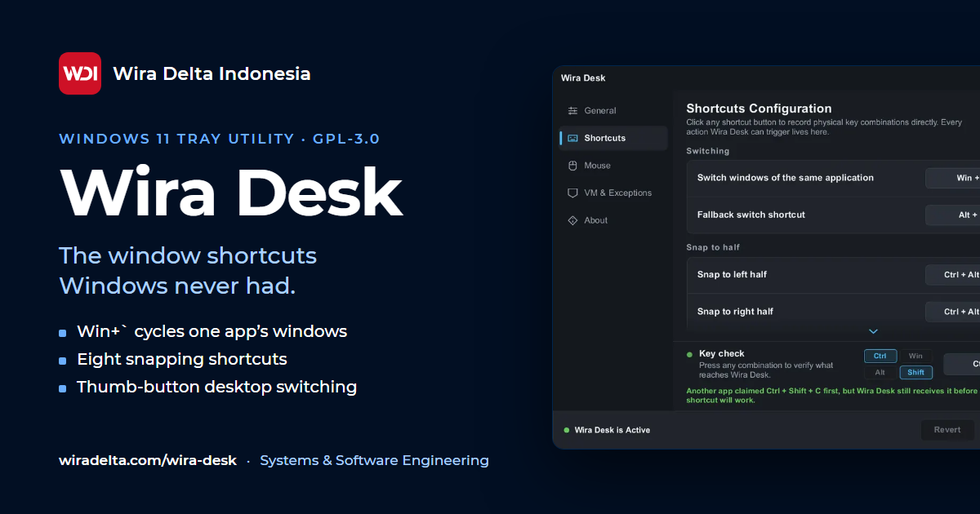
Task: Record shortcut for Fallback switch shortcut
Action: [953, 215]
